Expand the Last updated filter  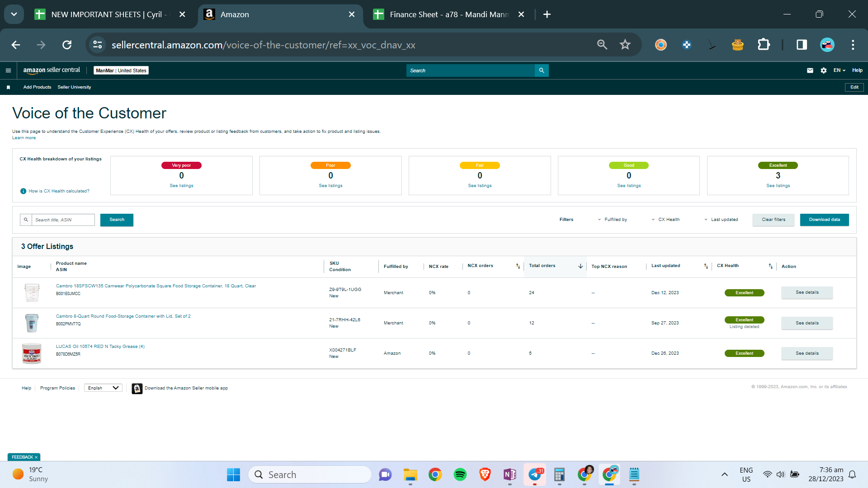[x=721, y=220]
